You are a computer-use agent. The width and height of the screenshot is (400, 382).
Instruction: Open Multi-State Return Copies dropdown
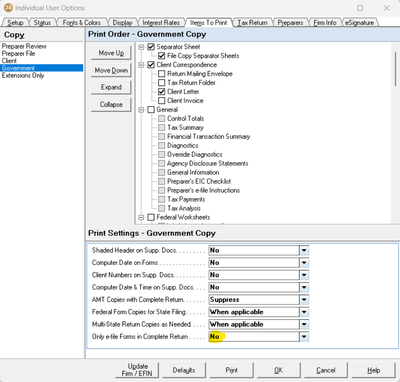coord(304,324)
